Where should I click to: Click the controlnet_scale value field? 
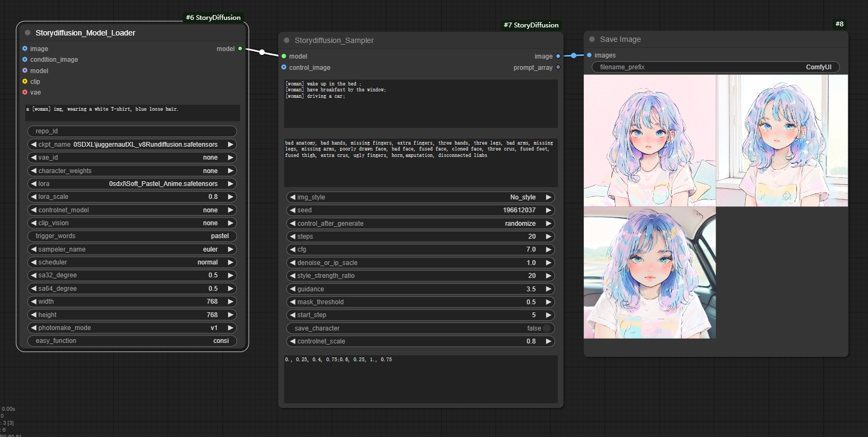(421, 341)
